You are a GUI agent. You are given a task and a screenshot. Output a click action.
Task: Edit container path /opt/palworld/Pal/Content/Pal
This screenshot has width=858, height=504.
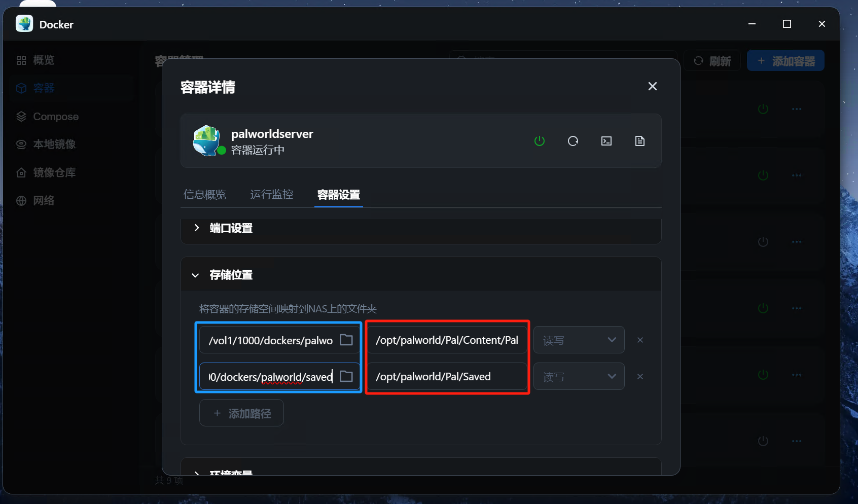(447, 340)
